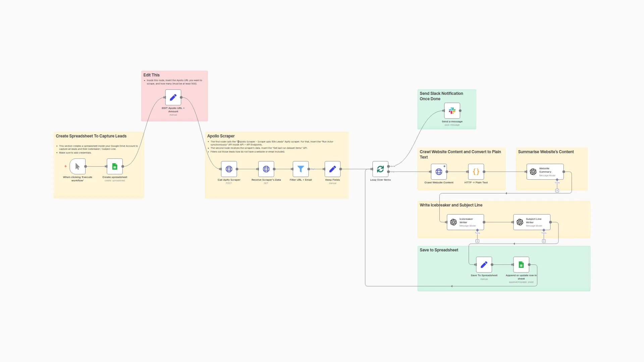Viewport: 644px width, 362px height.
Task: Open the "EDIT Apollo URL + Amount" node
Action: (173, 97)
